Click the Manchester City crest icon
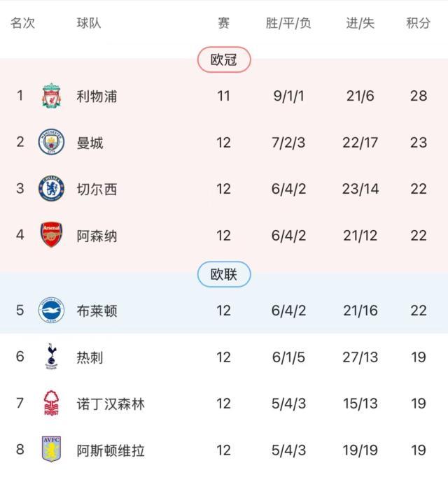The width and height of the screenshot is (448, 477). click(x=51, y=143)
